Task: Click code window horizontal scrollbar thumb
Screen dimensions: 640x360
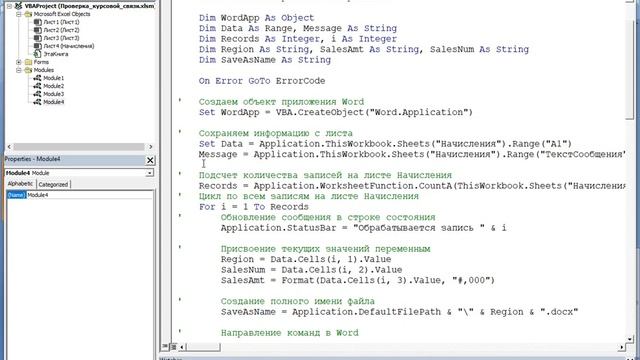Action: 203,347
